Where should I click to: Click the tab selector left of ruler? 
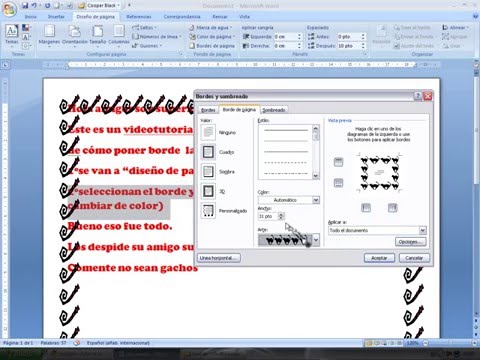[5, 65]
